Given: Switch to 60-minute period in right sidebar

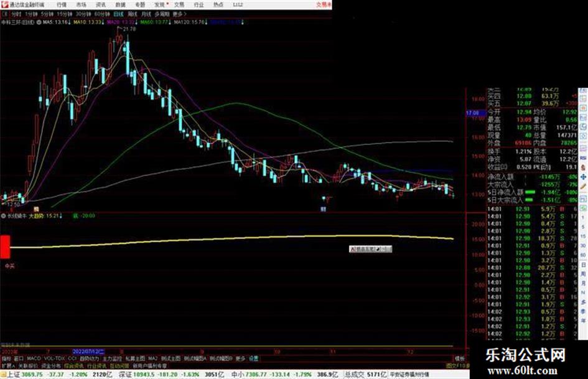Looking at the screenshot, I should [x=583, y=255].
